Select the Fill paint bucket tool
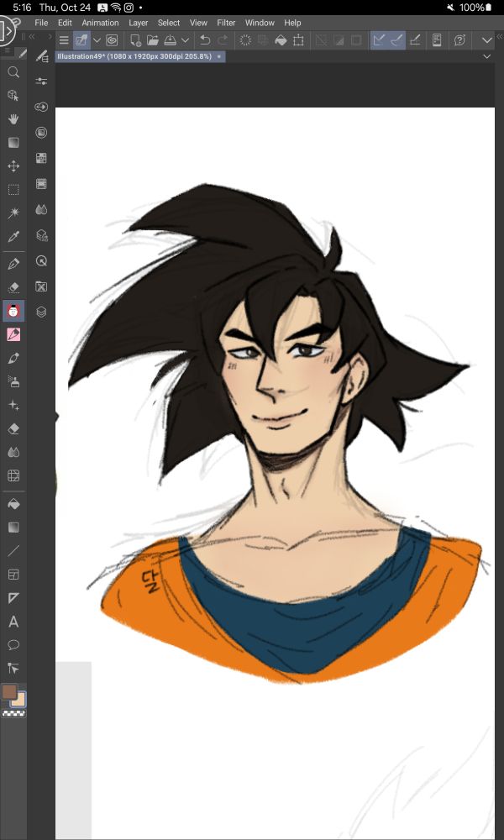Screen dimensions: 504x840 pos(13,503)
